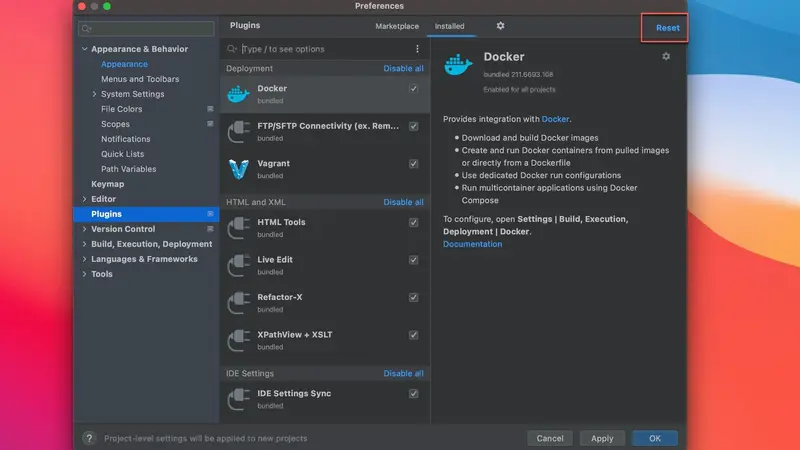The height and width of the screenshot is (450, 800).
Task: Expand the Version Control node
Action: 84,229
